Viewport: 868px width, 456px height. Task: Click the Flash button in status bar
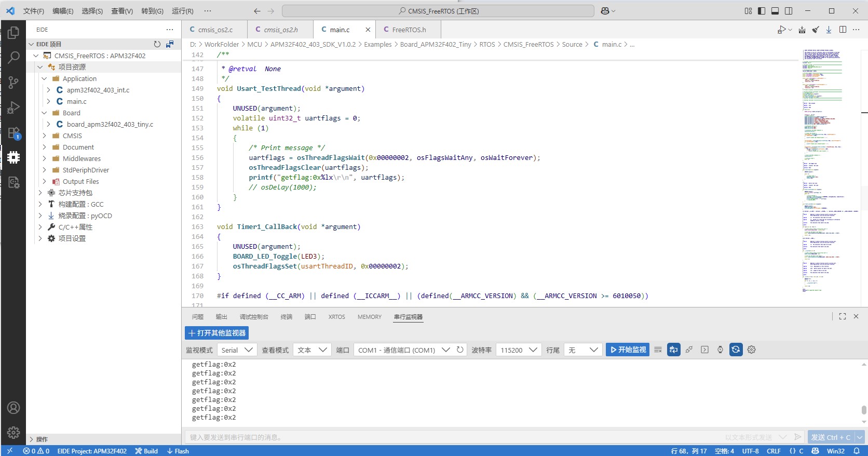[178, 451]
